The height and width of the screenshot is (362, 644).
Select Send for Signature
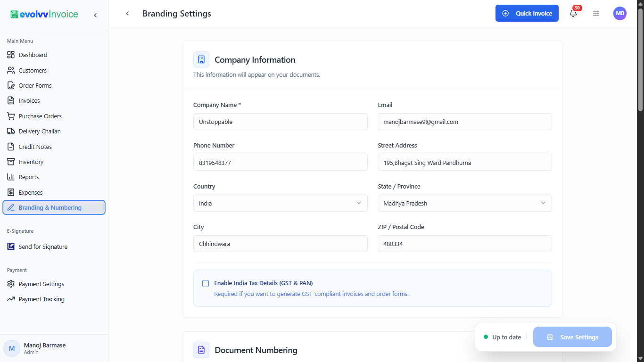pos(54,247)
